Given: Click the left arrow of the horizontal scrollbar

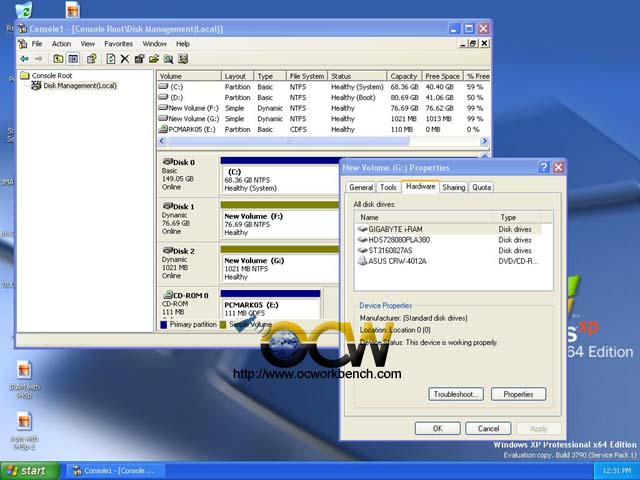Looking at the screenshot, I should 162,141.
